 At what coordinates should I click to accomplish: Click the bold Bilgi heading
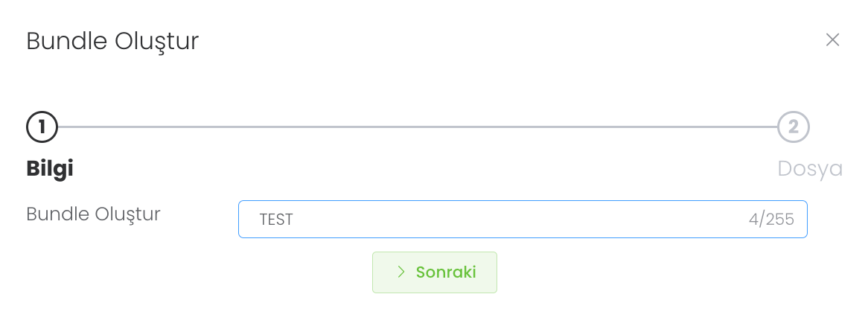click(50, 169)
